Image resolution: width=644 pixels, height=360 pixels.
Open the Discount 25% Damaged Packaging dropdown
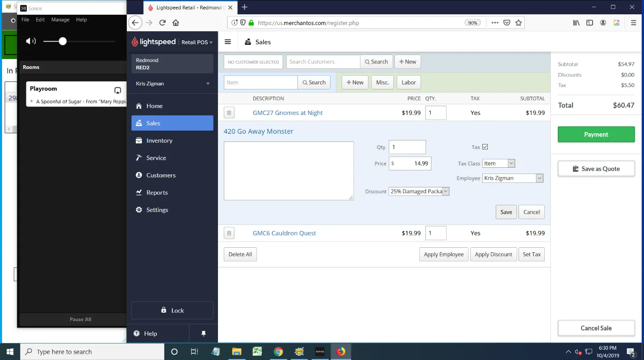pyautogui.click(x=419, y=191)
